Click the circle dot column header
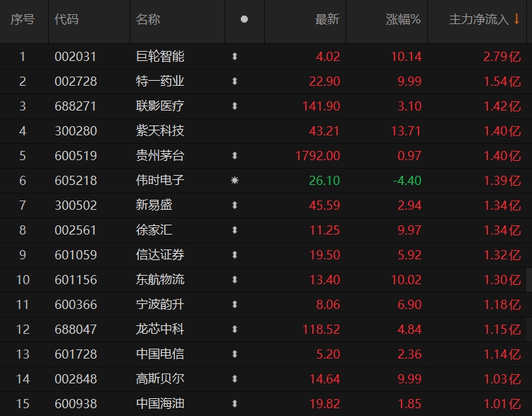This screenshot has width=532, height=416. pyautogui.click(x=244, y=20)
